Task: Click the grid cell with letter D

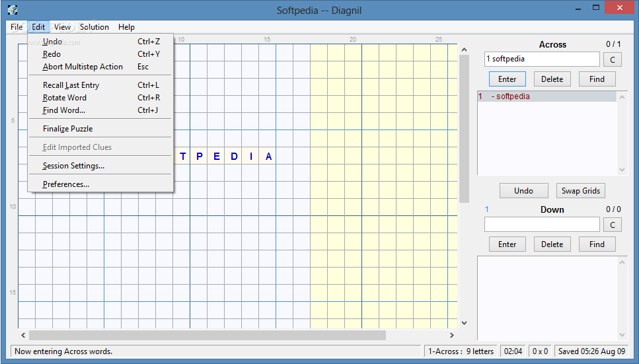Action: [x=234, y=156]
